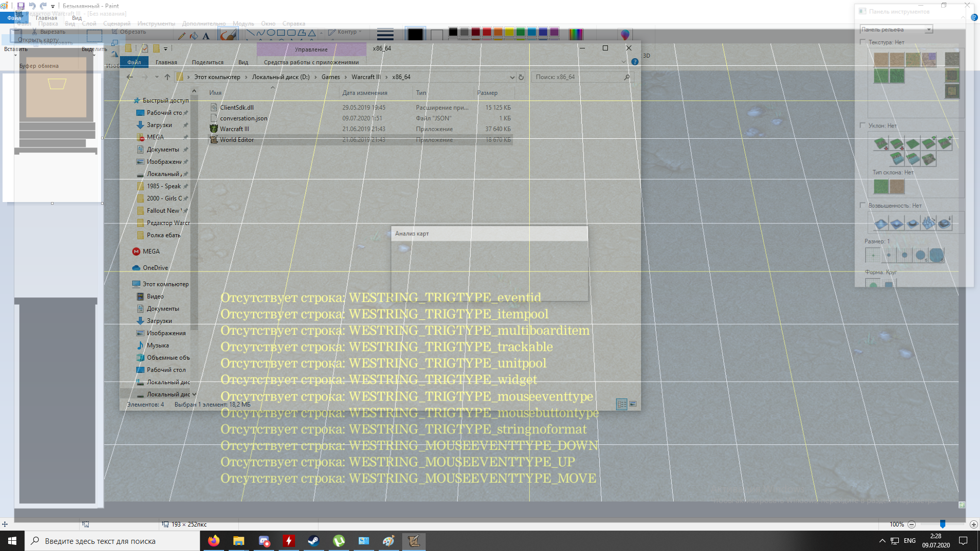Open the Сценарий menu
Image resolution: width=980 pixels, height=551 pixels.
[x=116, y=23]
